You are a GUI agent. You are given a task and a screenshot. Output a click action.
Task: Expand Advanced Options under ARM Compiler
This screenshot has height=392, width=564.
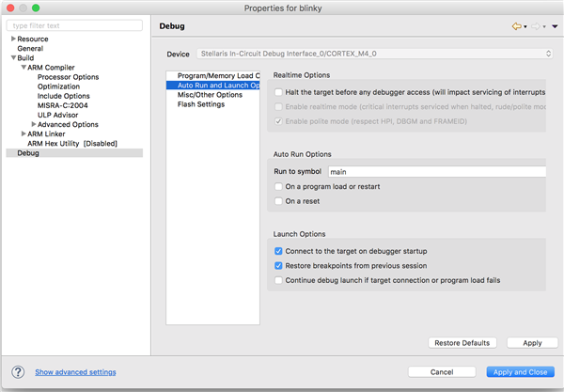coord(34,124)
